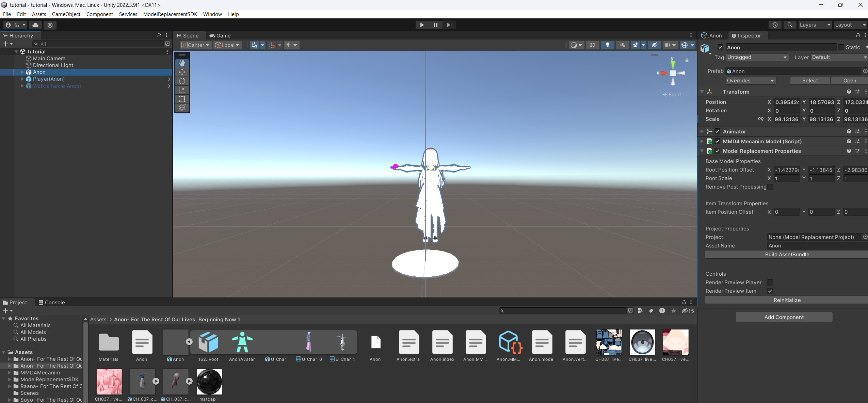The image size is (868, 403).
Task: Select the Rect tool in Scene toolbar
Action: (182, 99)
